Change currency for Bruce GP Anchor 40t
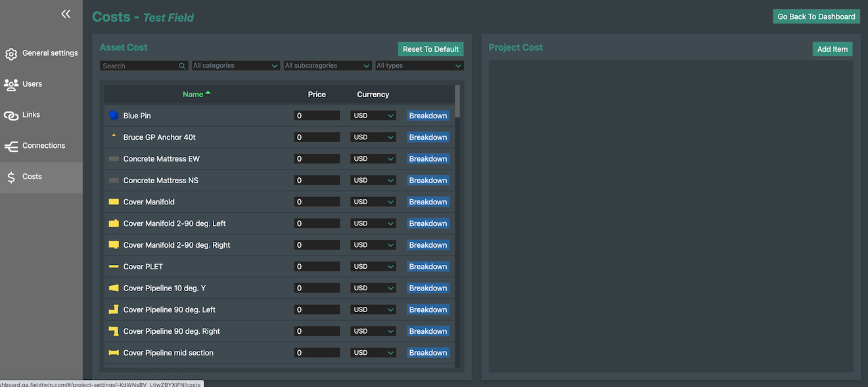The height and width of the screenshot is (387, 868). coord(373,137)
